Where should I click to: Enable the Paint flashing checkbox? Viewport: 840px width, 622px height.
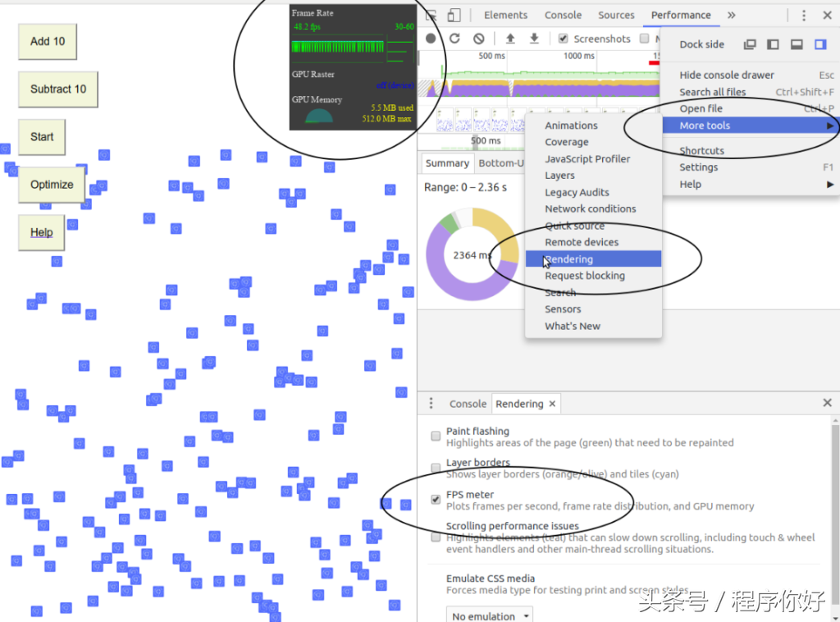point(436,437)
